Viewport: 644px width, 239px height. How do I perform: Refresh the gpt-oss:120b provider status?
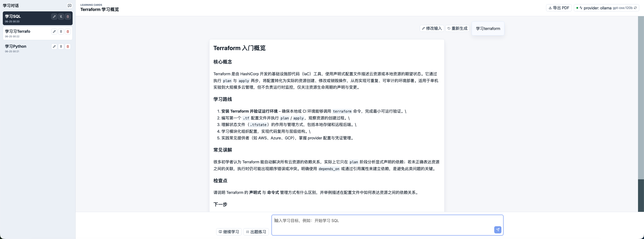point(635,8)
